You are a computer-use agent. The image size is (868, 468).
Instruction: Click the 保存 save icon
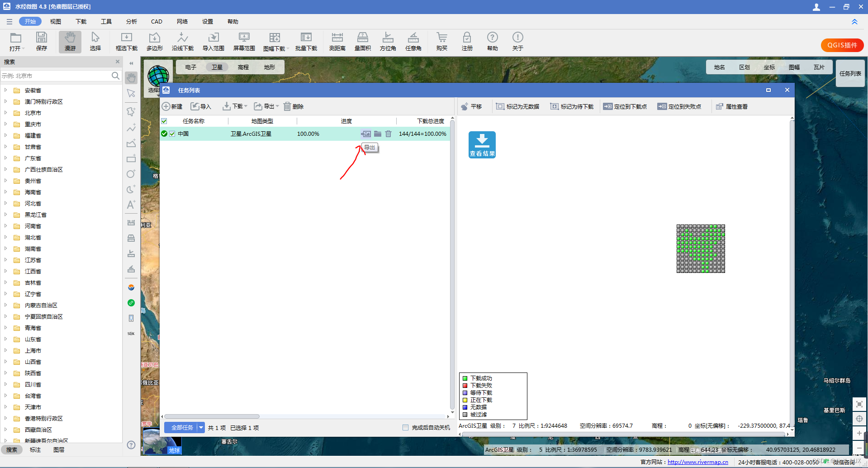[x=42, y=42]
